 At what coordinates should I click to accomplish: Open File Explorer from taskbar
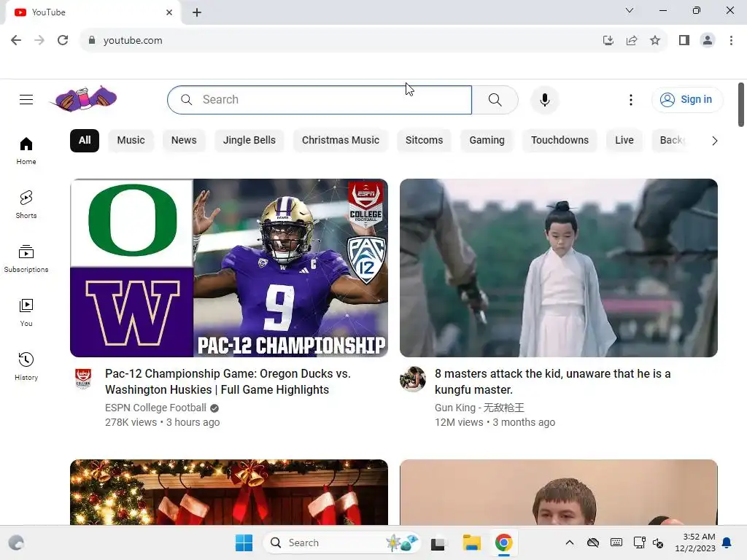point(472,542)
